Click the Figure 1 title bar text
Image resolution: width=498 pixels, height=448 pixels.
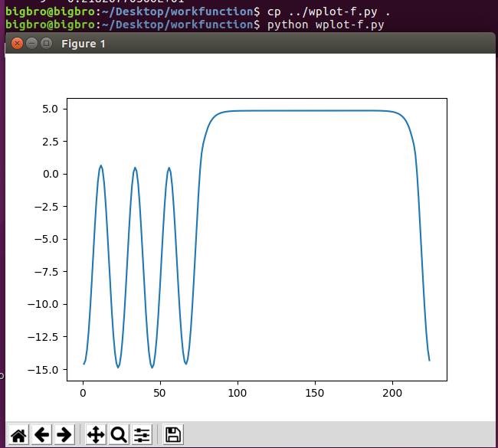[x=83, y=44]
